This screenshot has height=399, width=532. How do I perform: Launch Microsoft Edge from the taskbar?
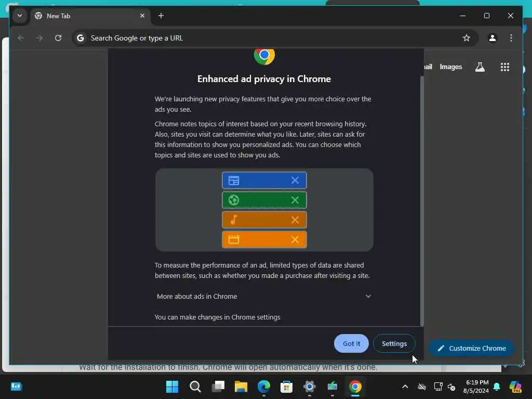coord(264,387)
